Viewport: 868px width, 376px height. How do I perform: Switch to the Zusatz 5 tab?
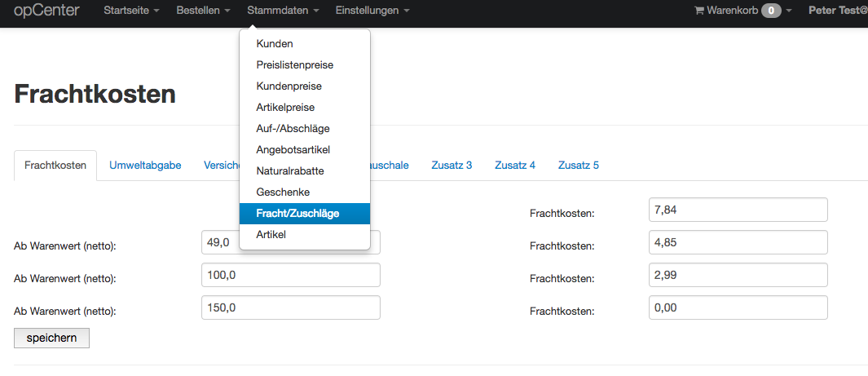579,166
